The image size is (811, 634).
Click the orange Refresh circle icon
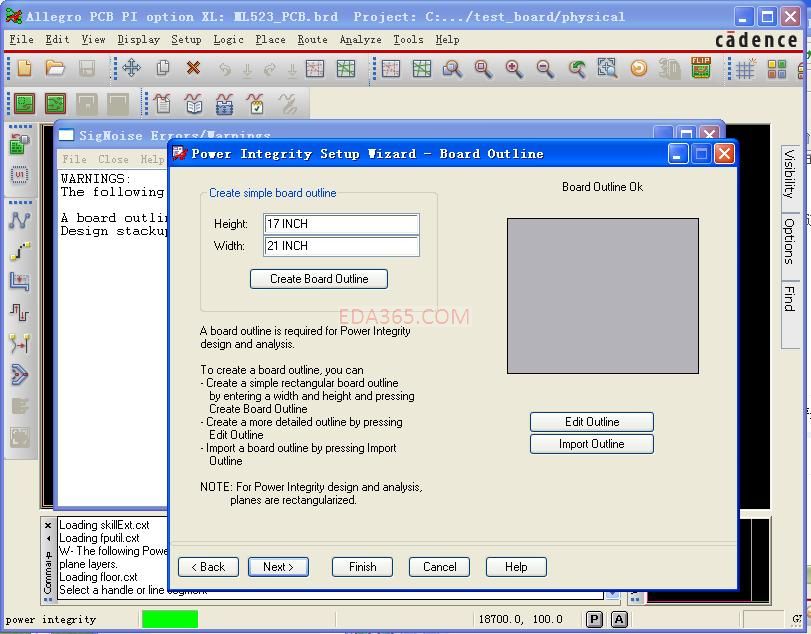[639, 69]
